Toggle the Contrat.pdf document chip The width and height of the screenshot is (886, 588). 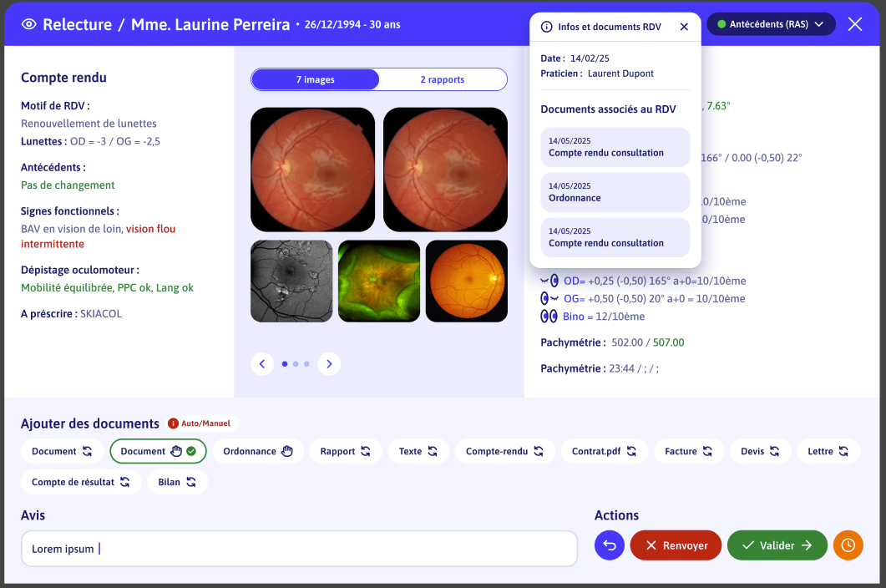[x=604, y=451]
